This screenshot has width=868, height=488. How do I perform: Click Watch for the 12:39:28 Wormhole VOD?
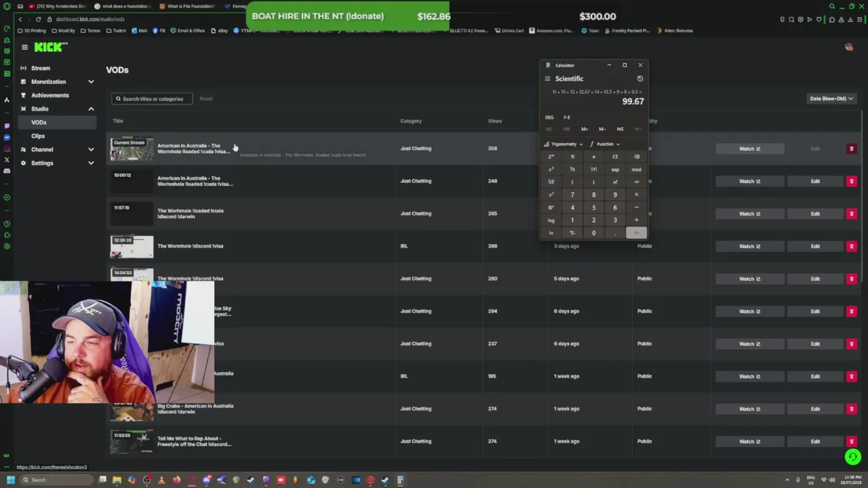(x=749, y=246)
